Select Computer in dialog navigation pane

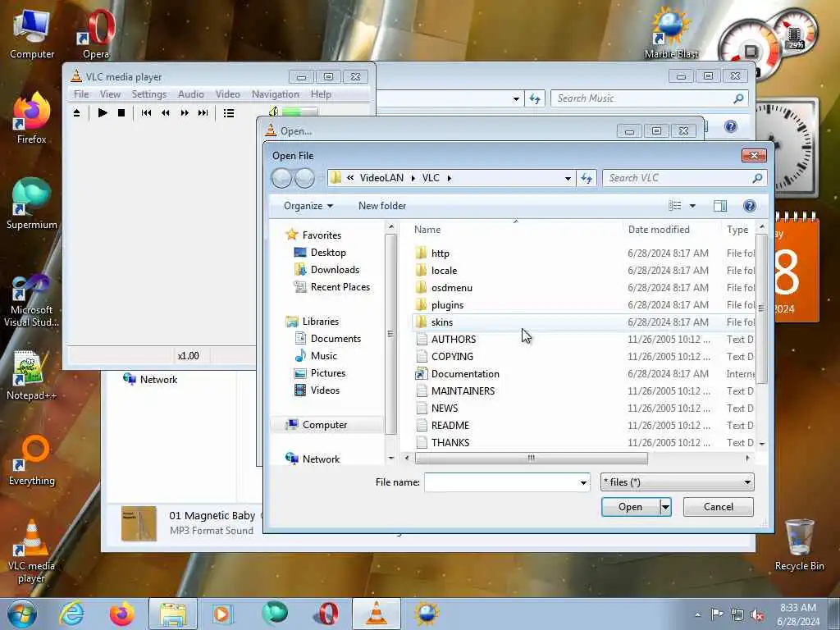coord(325,425)
